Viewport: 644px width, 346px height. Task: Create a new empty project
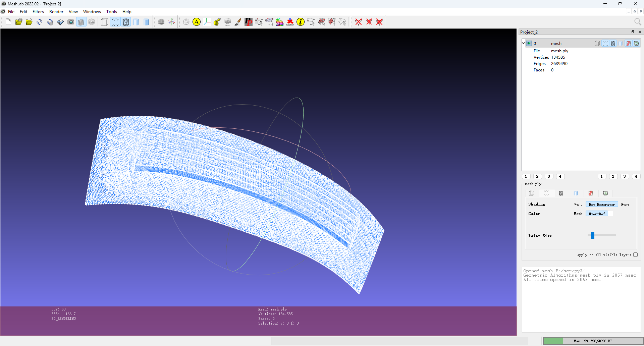point(8,22)
